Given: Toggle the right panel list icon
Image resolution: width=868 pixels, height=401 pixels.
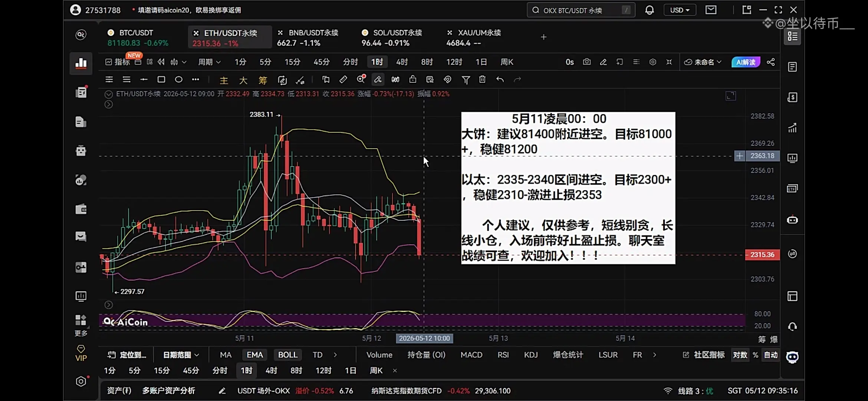Looking at the screenshot, I should coord(792,36).
